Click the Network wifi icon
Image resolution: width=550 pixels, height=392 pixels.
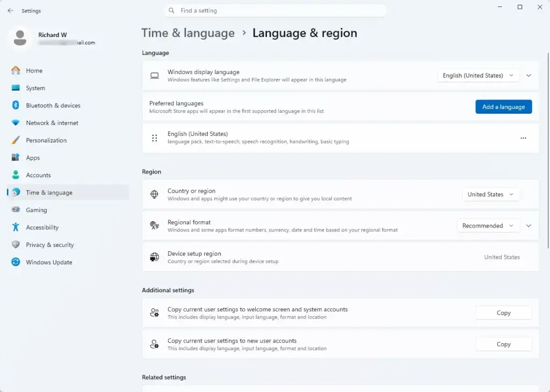(x=16, y=123)
